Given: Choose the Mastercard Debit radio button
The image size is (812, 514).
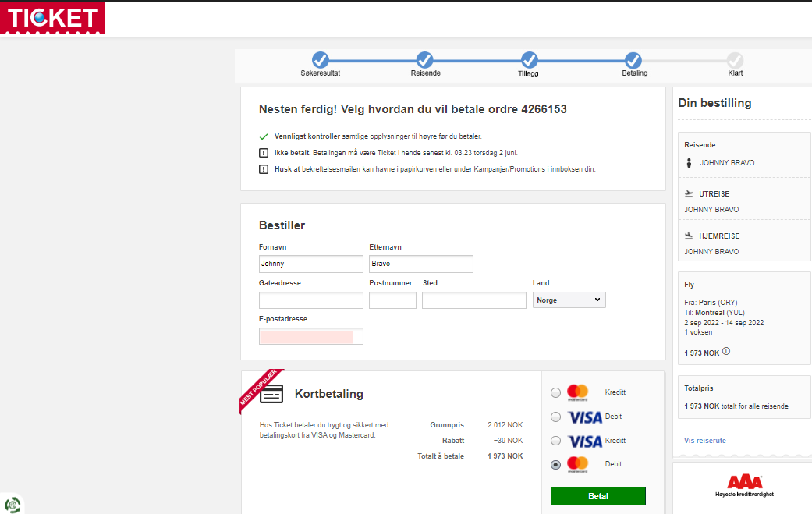Looking at the screenshot, I should point(555,464).
